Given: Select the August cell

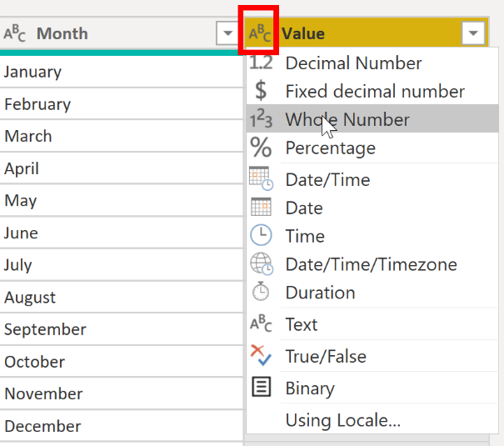Looking at the screenshot, I should coord(121,297).
